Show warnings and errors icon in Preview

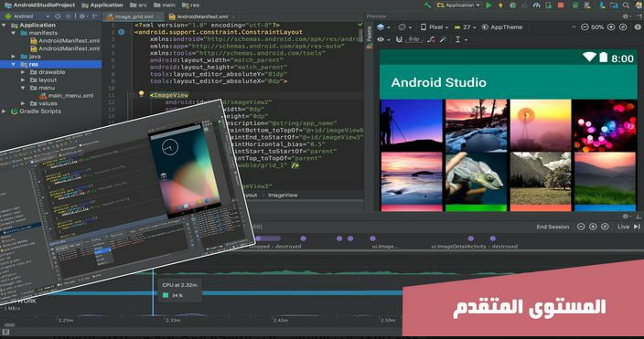638,27
